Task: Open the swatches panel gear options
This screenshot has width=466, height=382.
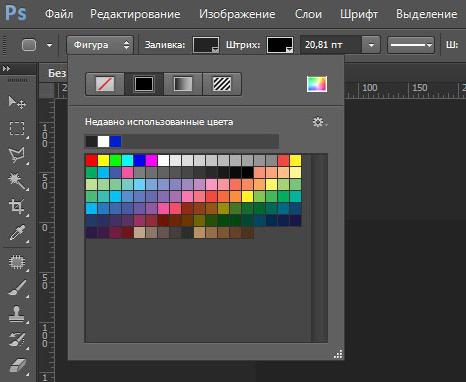Action: click(x=319, y=122)
